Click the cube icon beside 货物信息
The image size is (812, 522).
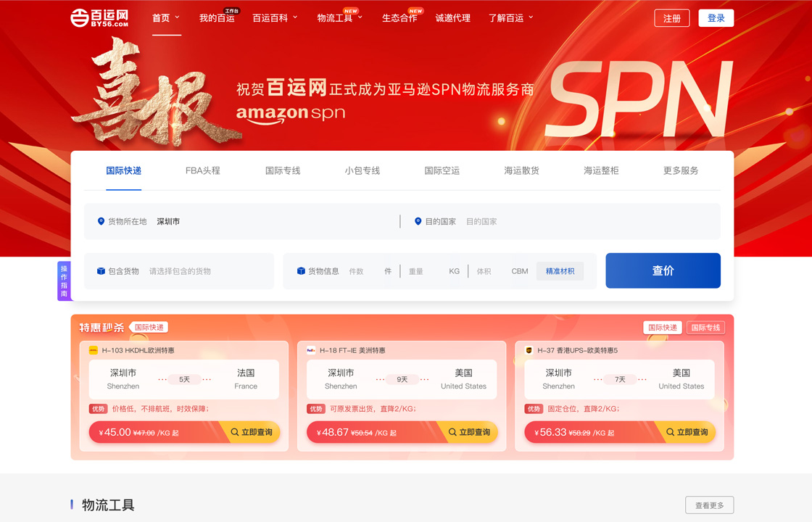(301, 271)
